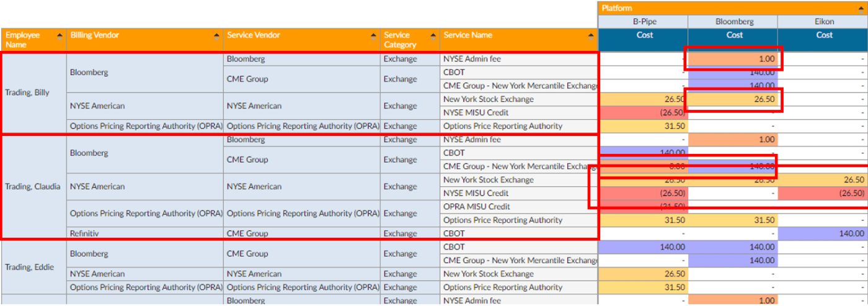
Task: Click Claudia's OPRA billing vendor cell
Action: coord(145,213)
